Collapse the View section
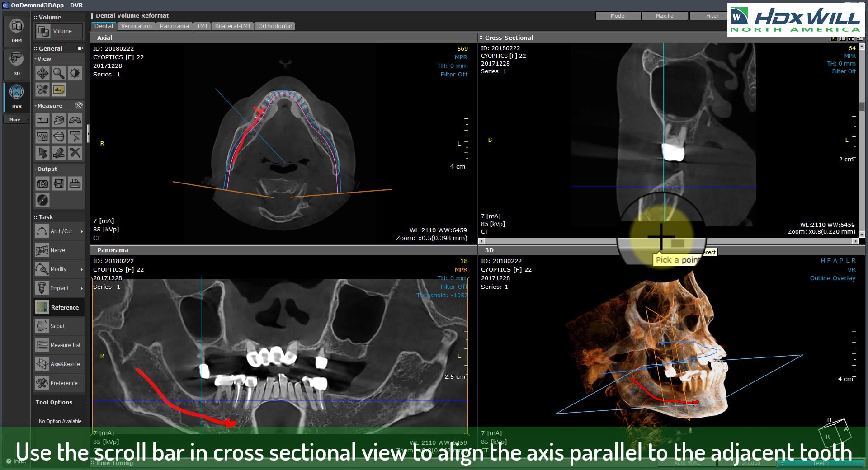The width and height of the screenshot is (868, 470). (x=35, y=59)
